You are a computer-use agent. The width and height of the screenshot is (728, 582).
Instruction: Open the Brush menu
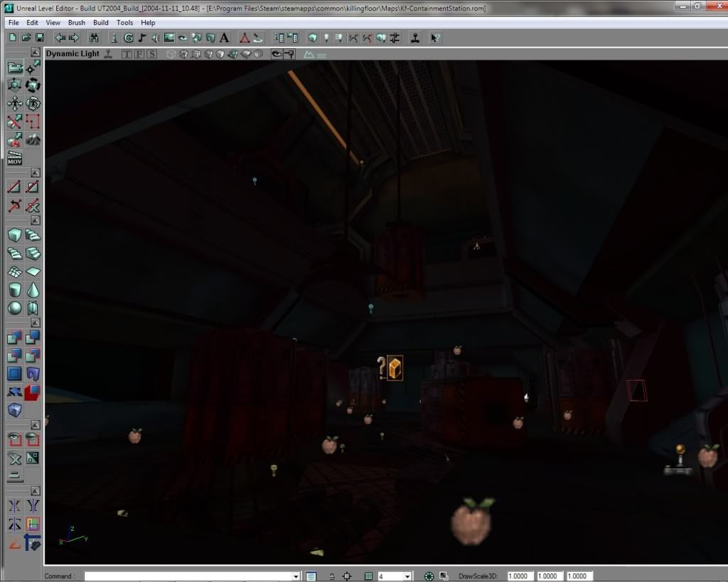(76, 23)
